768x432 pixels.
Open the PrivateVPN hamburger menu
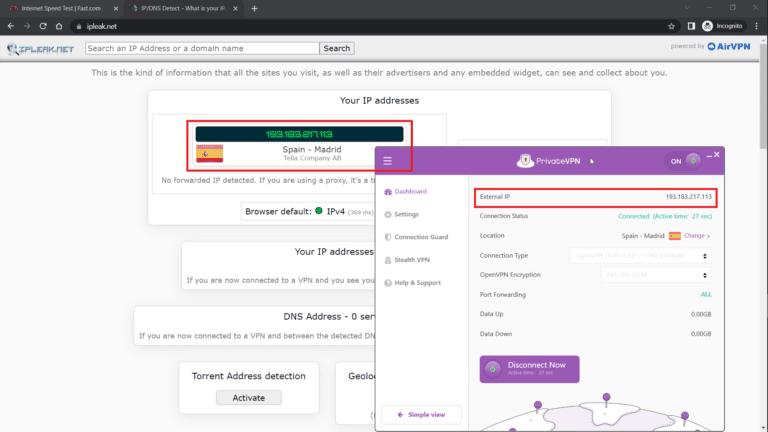pos(387,161)
